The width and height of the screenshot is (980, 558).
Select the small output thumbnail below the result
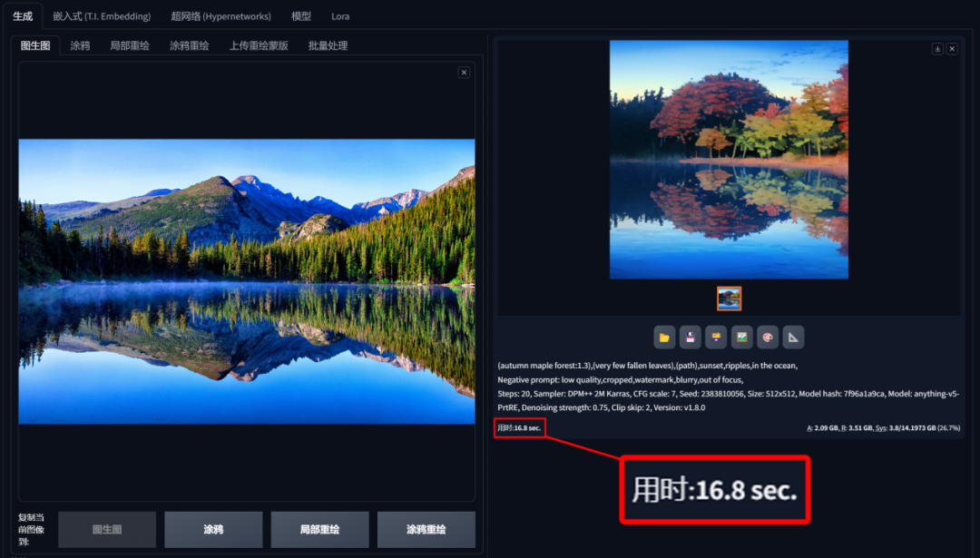point(729,299)
